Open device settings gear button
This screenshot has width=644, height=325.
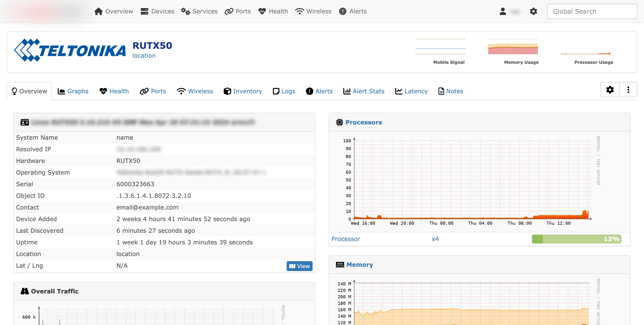coord(610,90)
